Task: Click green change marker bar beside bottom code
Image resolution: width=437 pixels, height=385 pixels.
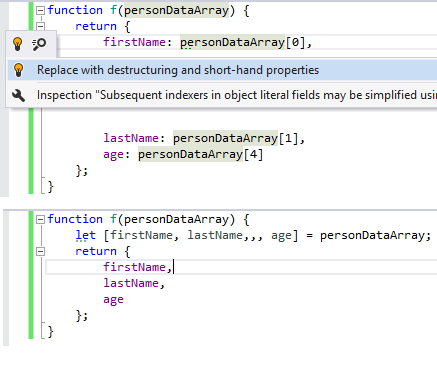Action: coord(31,275)
